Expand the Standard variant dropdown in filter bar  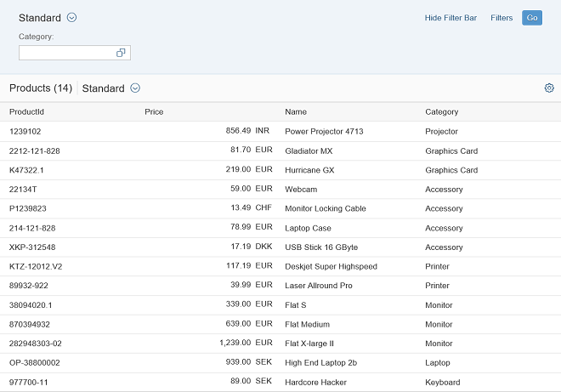click(x=71, y=18)
